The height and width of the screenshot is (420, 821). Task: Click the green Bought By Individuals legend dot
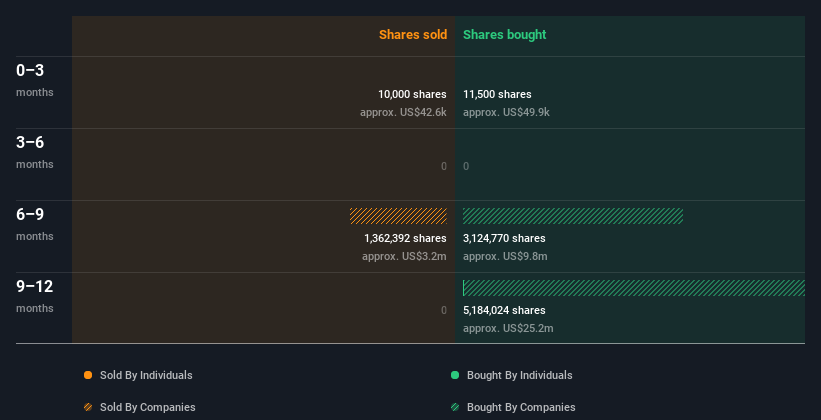coord(455,375)
